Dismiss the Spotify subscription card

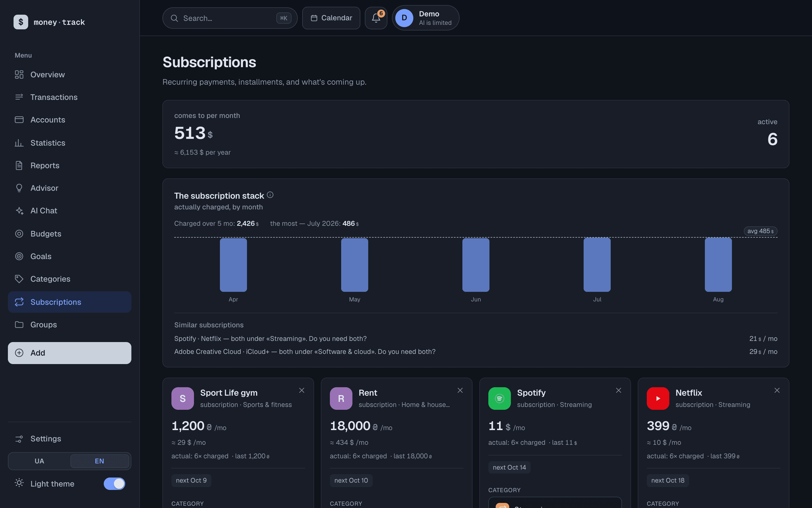(x=618, y=390)
